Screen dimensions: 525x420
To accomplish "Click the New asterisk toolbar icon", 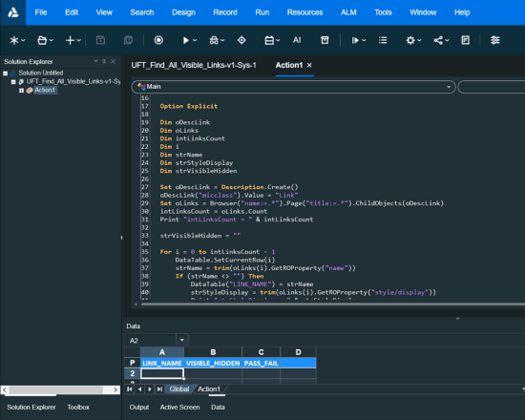I will [14, 40].
